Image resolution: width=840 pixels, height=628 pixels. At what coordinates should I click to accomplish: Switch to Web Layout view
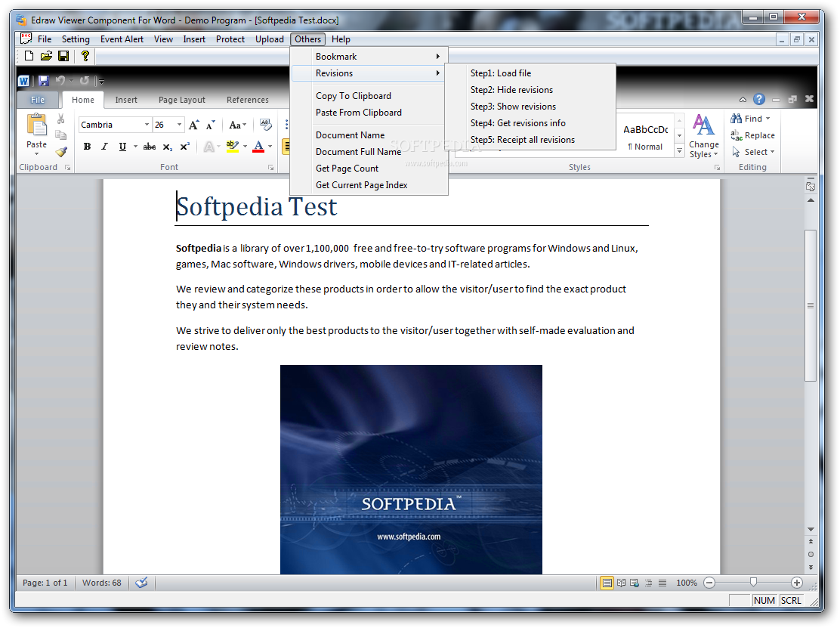pos(635,583)
